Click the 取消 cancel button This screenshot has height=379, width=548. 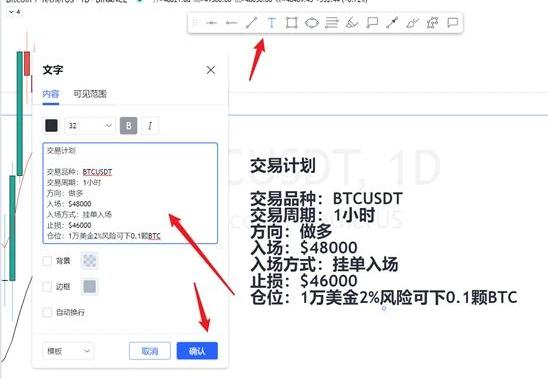[150, 351]
